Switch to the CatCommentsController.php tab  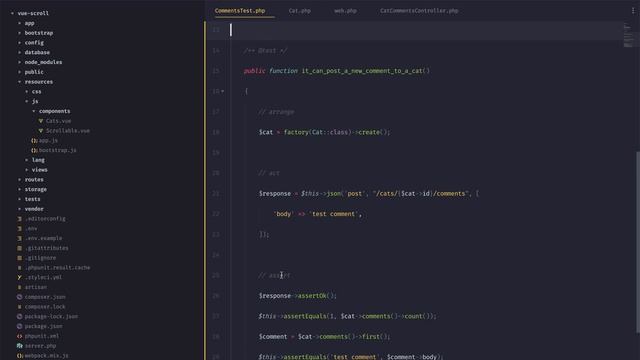pos(419,11)
